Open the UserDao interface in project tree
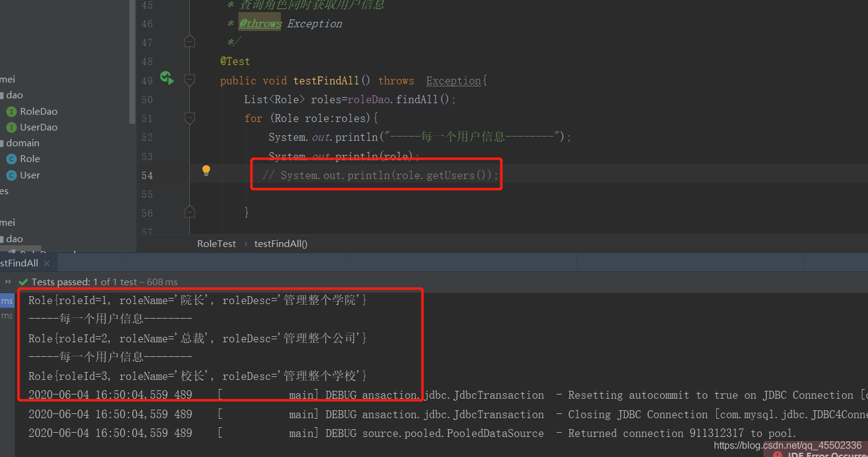The image size is (868, 457). (39, 127)
